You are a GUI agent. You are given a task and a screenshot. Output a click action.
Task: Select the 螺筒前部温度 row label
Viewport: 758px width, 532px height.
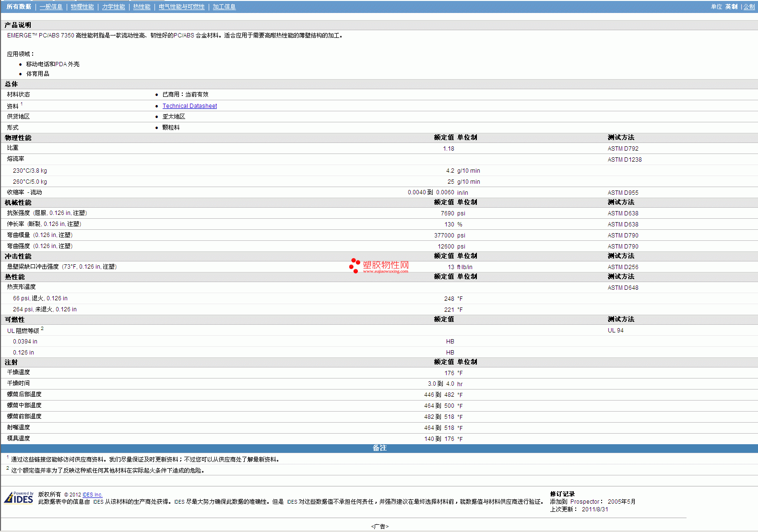coord(24,416)
